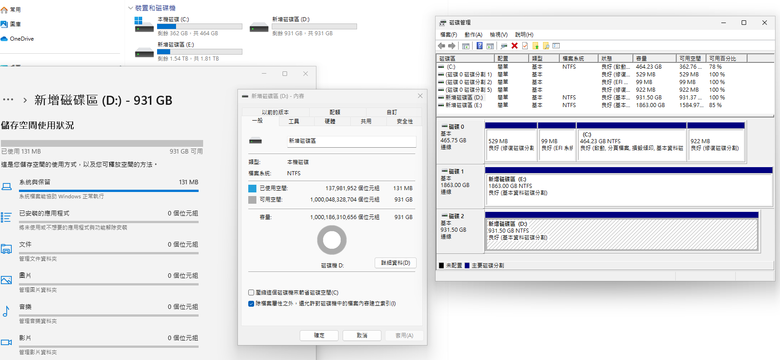Click the blue Help icon in Disk Management toolbar
Viewport: 780px width, 360px height.
(480, 46)
